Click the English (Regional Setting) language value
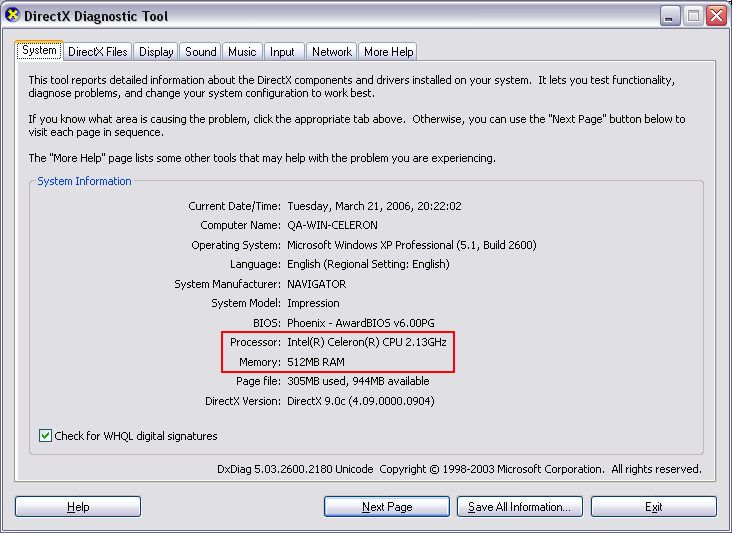 pyautogui.click(x=368, y=264)
